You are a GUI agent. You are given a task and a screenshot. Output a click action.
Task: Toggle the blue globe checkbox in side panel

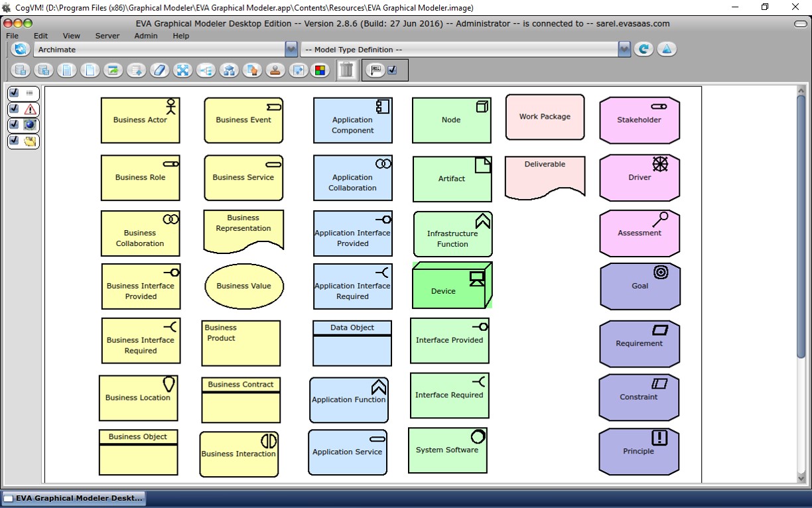pos(13,125)
